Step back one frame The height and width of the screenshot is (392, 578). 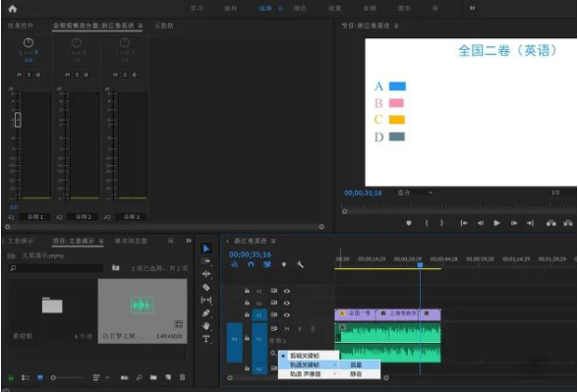[481, 223]
